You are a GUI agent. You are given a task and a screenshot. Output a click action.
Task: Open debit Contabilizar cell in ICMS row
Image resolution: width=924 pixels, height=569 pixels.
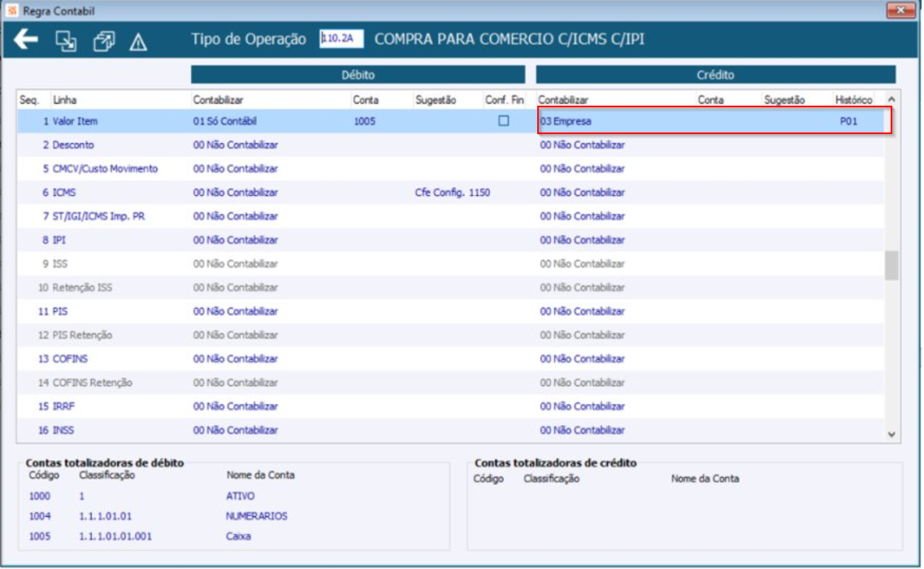[235, 192]
